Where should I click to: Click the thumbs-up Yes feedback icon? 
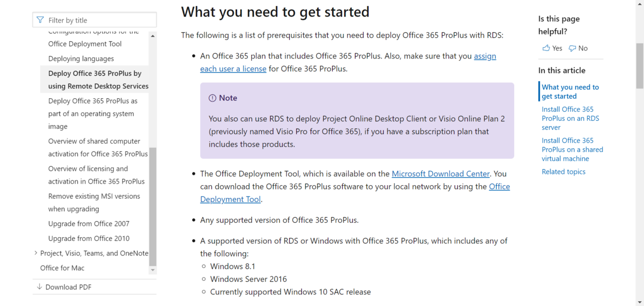point(546,48)
